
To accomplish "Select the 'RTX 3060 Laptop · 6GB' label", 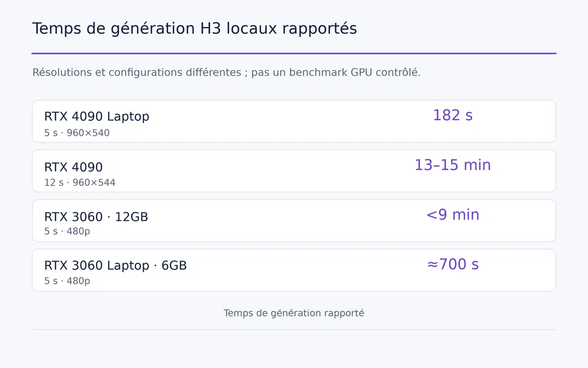I will tap(115, 266).
